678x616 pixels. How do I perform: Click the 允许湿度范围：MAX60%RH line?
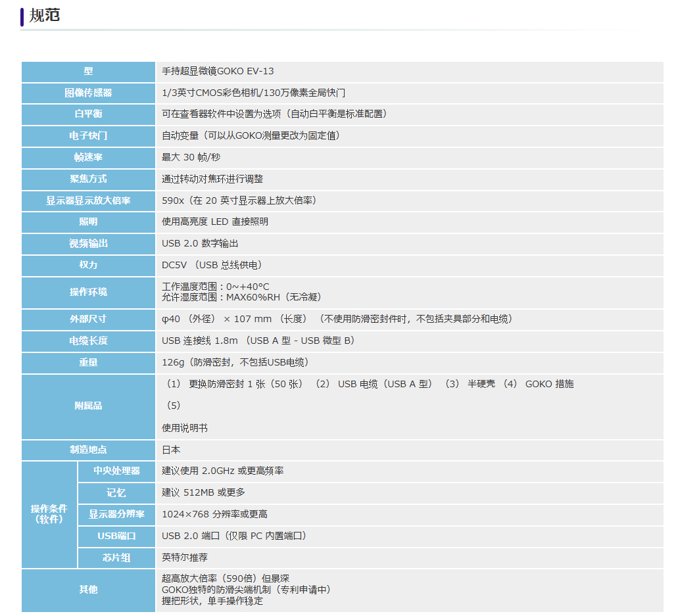click(x=242, y=297)
